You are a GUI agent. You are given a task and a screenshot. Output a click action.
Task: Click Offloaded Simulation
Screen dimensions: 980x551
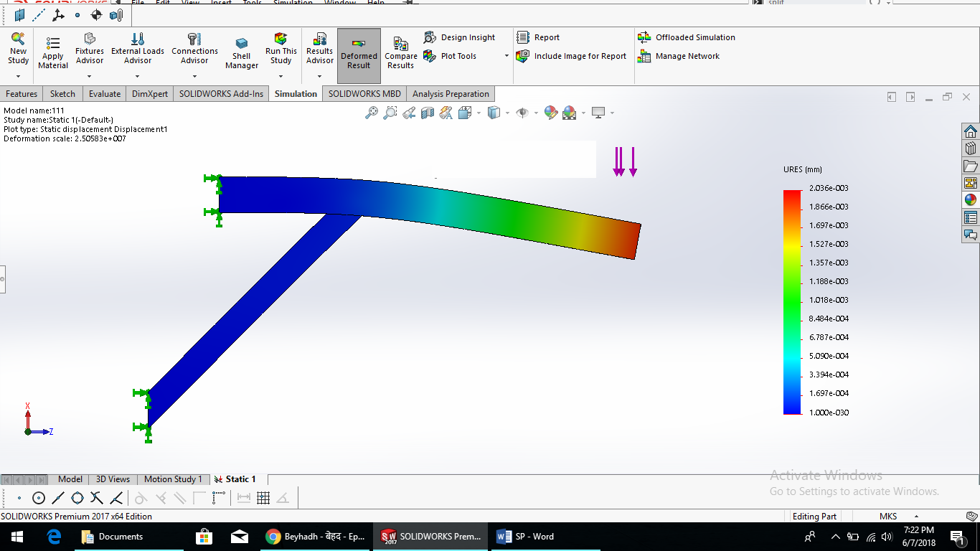pos(687,37)
